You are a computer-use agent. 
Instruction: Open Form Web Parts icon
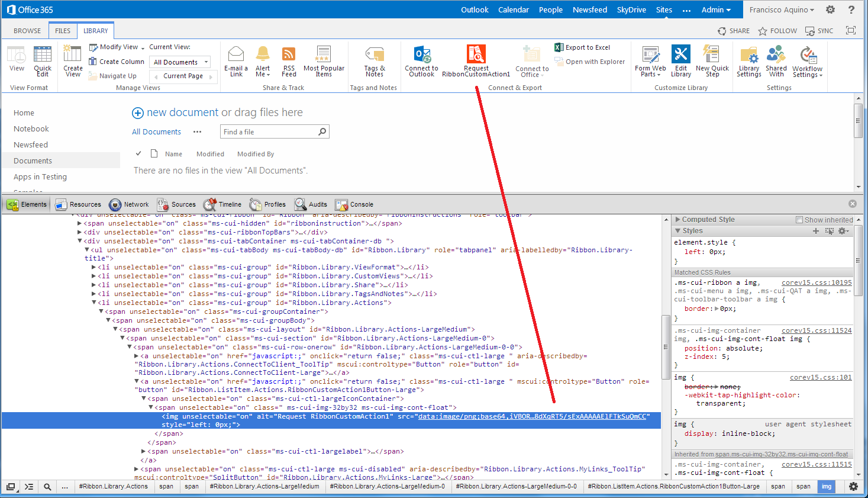pyautogui.click(x=650, y=54)
